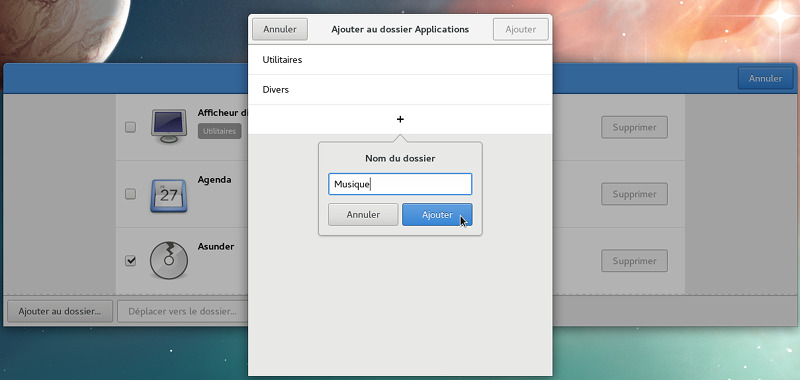Click Annuler in the folder name popover
Viewport: 800px width, 380px height.
pos(363,215)
